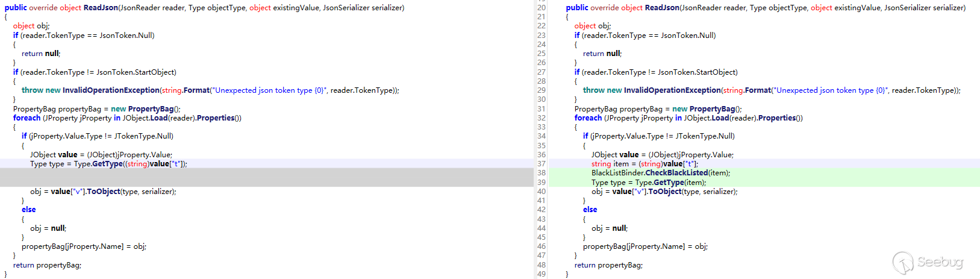Click line number 31 in the gutter
The width and height of the screenshot is (980, 279).
[541, 109]
